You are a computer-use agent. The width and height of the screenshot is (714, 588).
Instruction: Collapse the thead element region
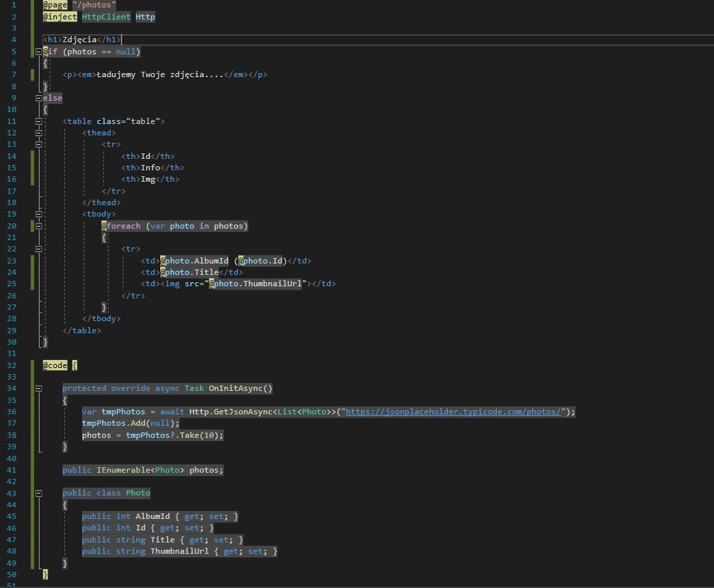pyautogui.click(x=39, y=133)
